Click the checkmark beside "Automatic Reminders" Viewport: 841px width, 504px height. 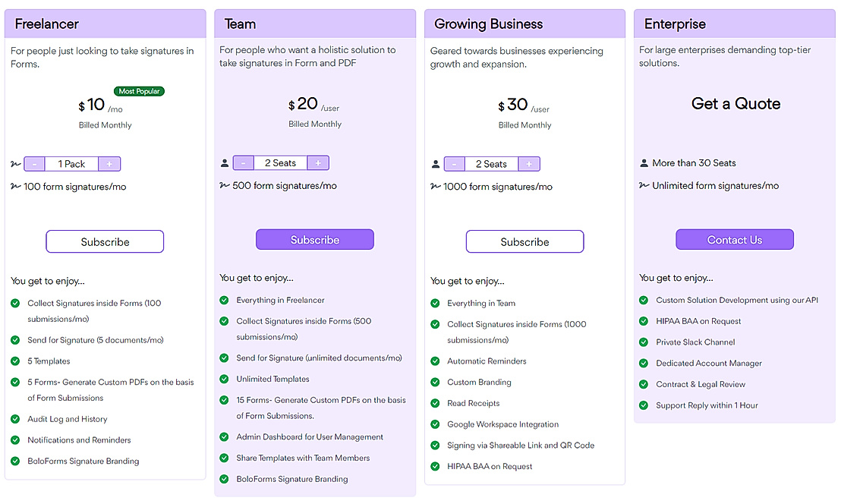pyautogui.click(x=434, y=361)
